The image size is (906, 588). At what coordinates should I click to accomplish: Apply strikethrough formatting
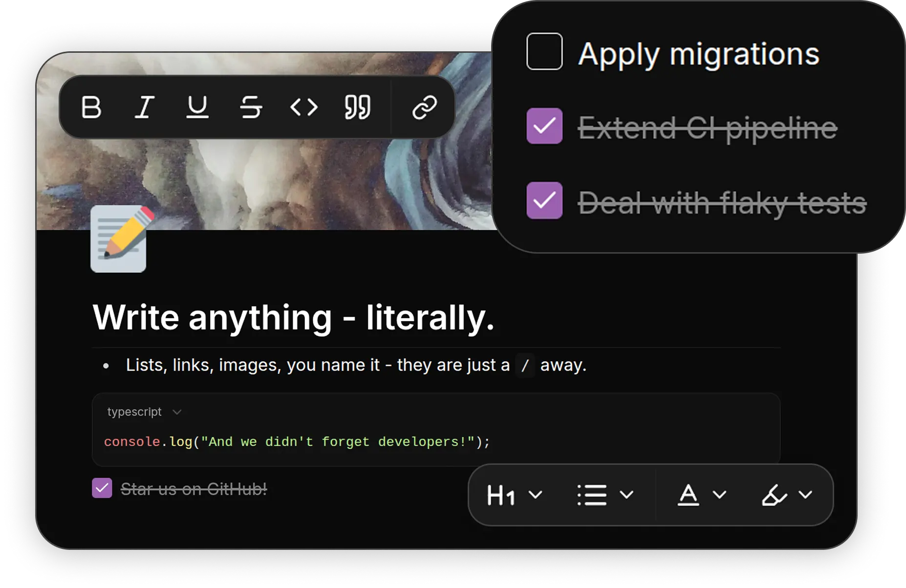click(x=251, y=107)
